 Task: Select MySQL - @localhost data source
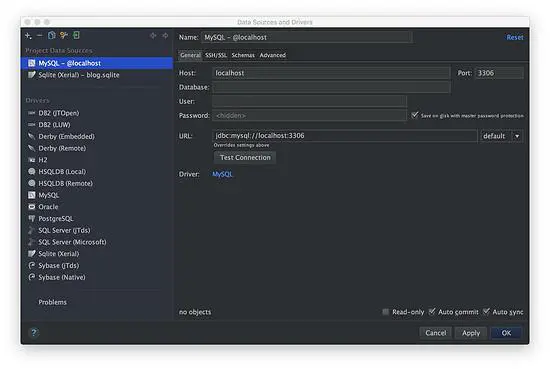[97, 63]
